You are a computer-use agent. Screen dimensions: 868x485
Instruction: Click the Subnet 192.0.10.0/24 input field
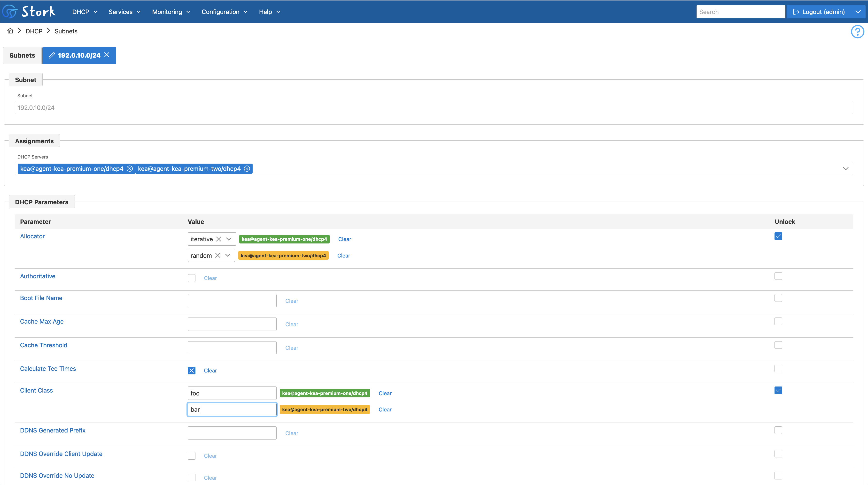(434, 108)
